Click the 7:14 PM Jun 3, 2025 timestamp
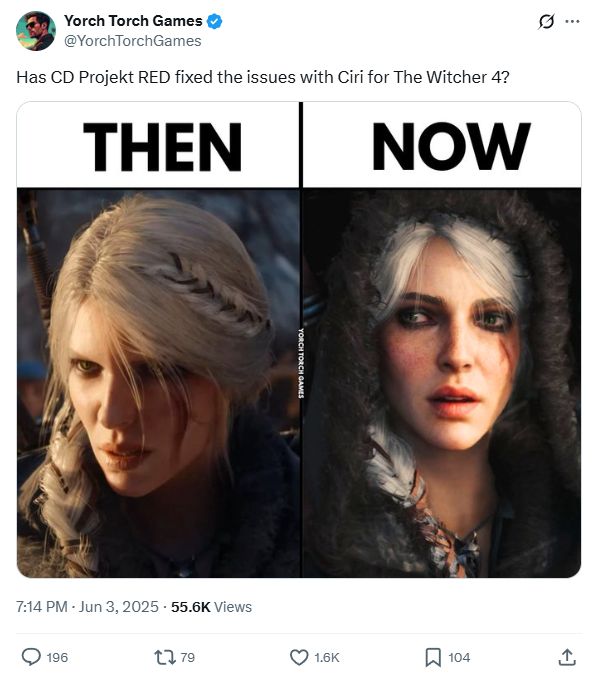Screen dimensions: 595x678 (x=87, y=607)
